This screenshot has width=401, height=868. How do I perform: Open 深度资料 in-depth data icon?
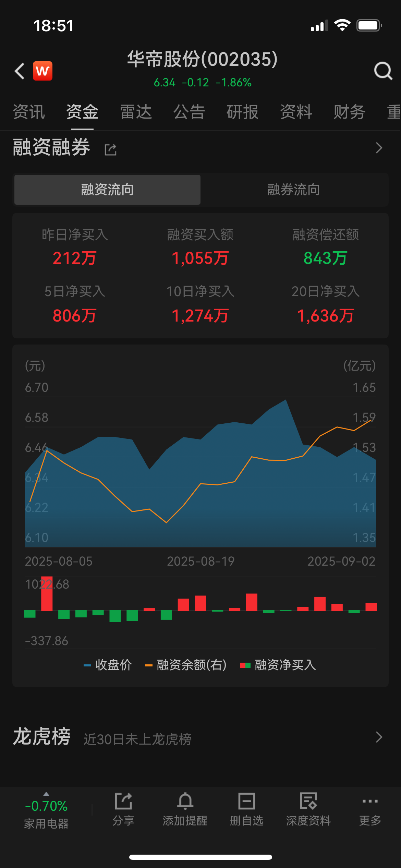pyautogui.click(x=308, y=801)
